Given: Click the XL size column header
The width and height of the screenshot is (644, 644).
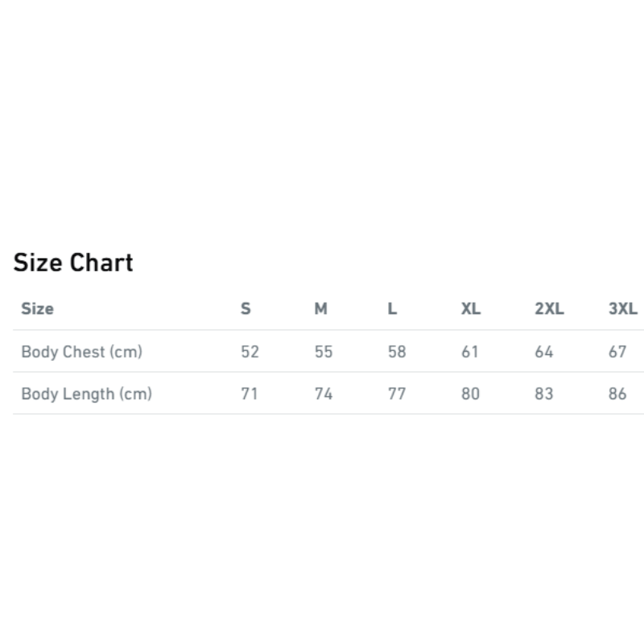Looking at the screenshot, I should 471,308.
